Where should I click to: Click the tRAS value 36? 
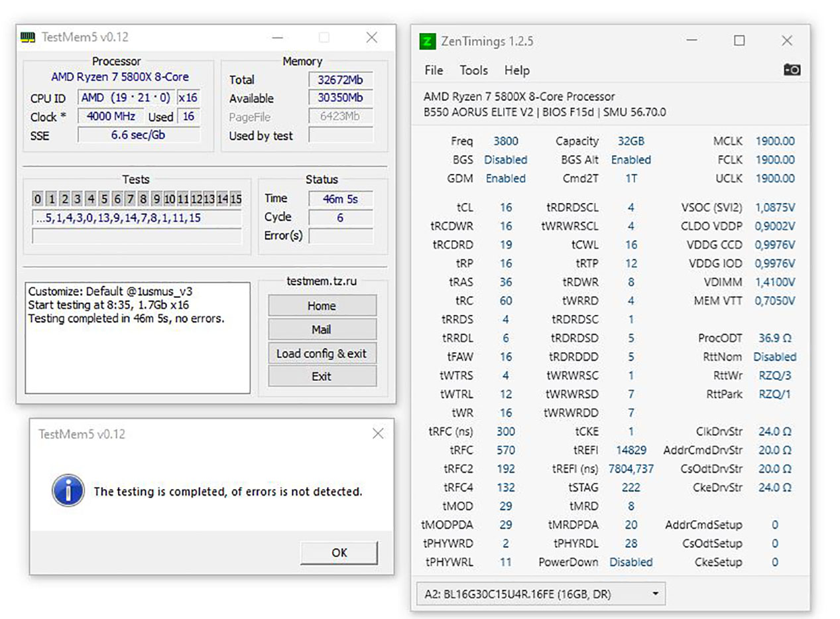(x=506, y=282)
